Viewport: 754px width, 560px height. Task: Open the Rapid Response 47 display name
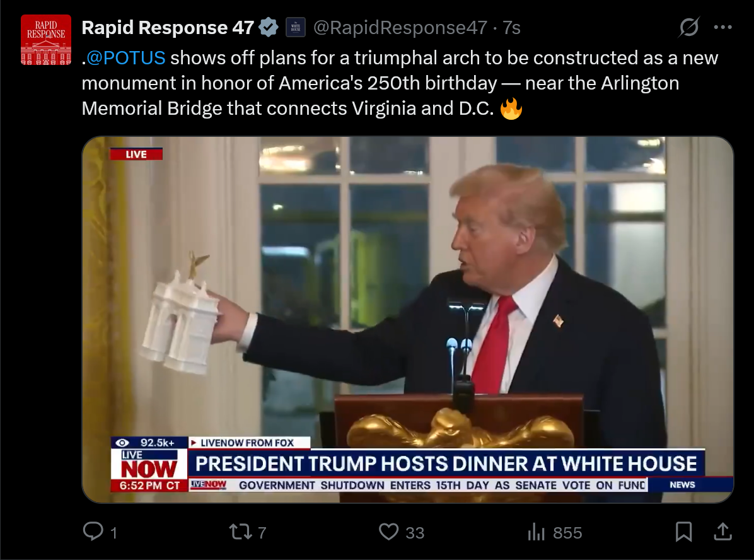[168, 27]
